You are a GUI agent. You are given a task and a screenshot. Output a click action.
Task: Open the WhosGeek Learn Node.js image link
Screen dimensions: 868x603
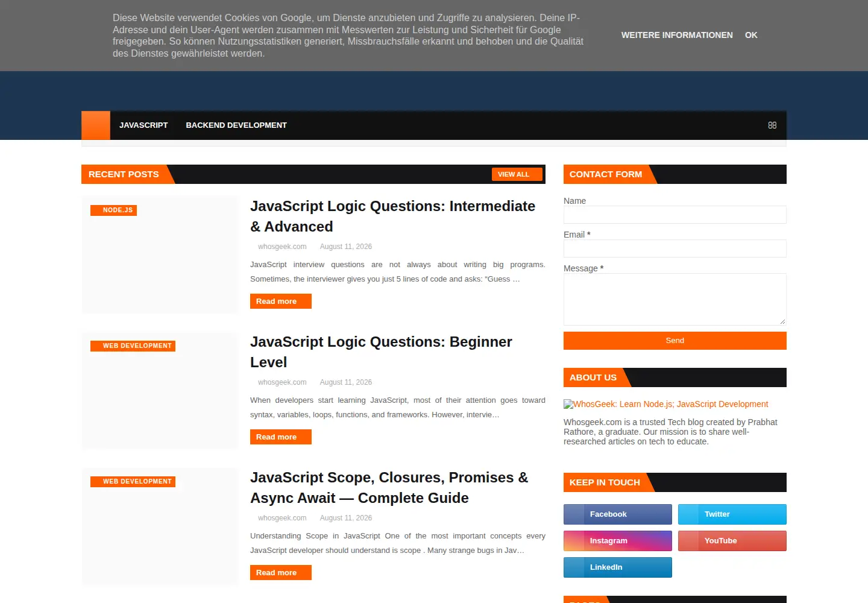pyautogui.click(x=666, y=404)
